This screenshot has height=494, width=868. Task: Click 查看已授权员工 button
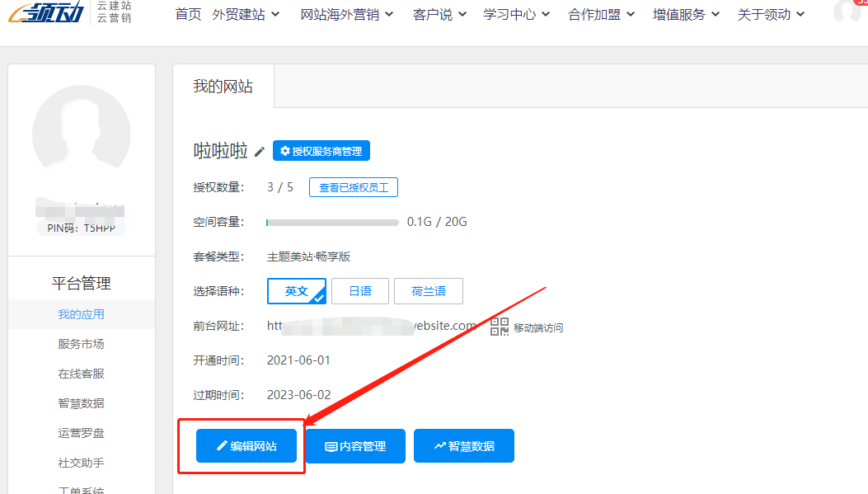pos(354,187)
